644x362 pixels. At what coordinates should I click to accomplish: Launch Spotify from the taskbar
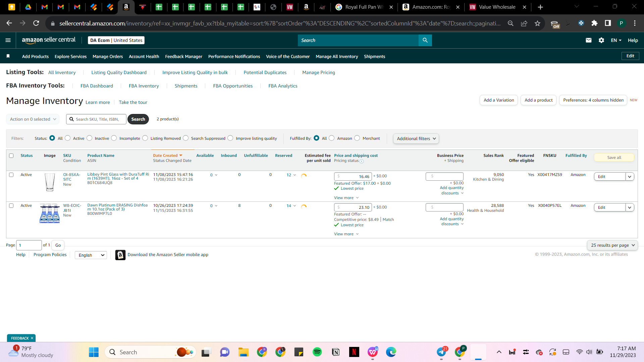pos(317,352)
